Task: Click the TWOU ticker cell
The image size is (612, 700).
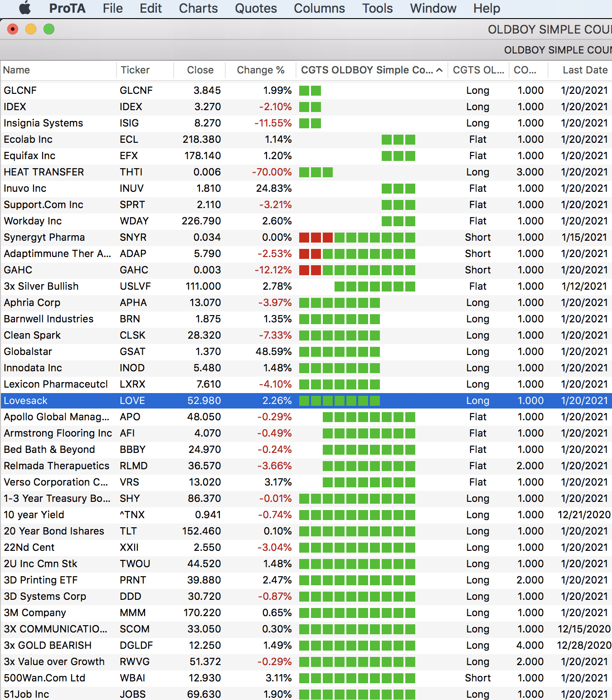Action: click(135, 564)
